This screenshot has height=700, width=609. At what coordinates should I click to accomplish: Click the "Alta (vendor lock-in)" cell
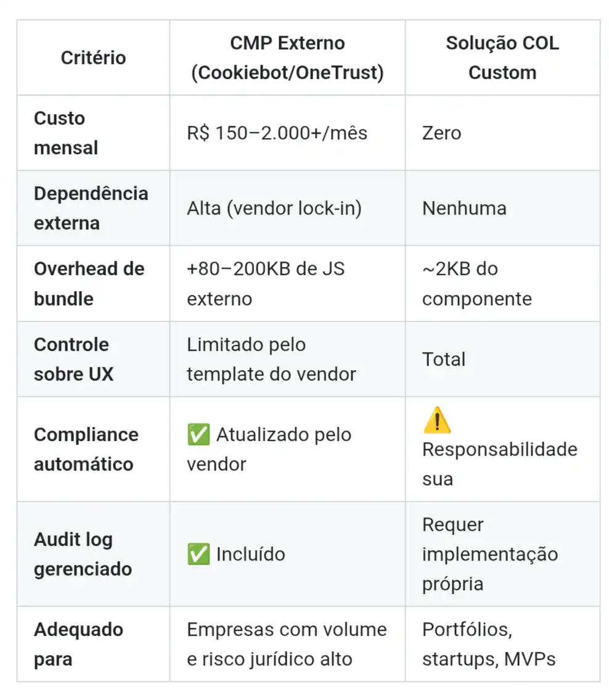point(274,208)
